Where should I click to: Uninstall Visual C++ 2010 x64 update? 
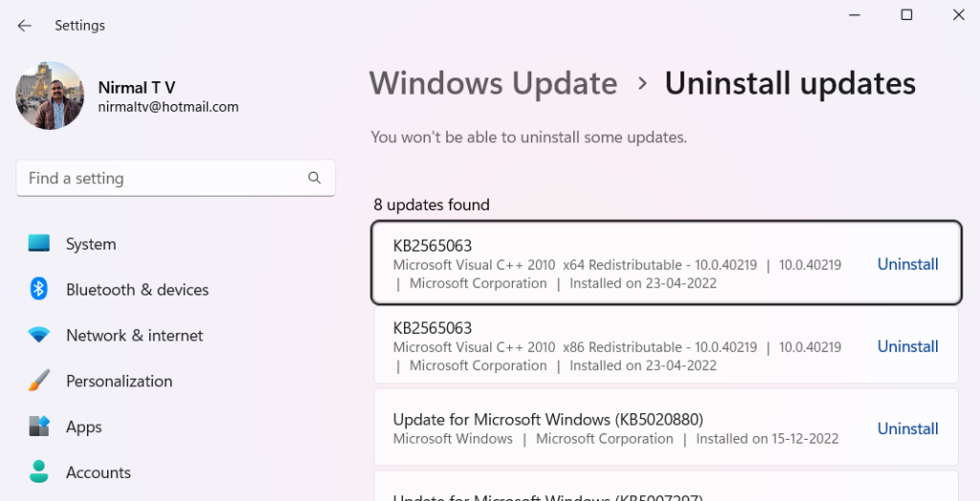[907, 264]
